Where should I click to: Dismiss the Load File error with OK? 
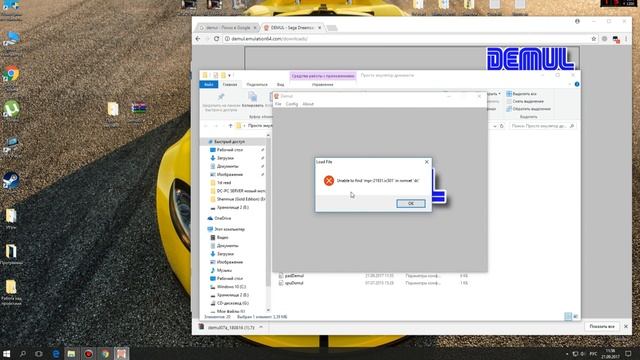click(411, 203)
